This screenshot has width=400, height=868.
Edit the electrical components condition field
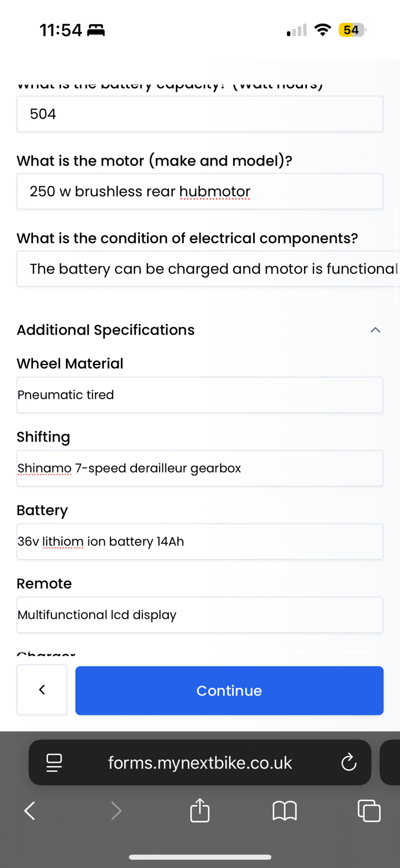tap(208, 269)
